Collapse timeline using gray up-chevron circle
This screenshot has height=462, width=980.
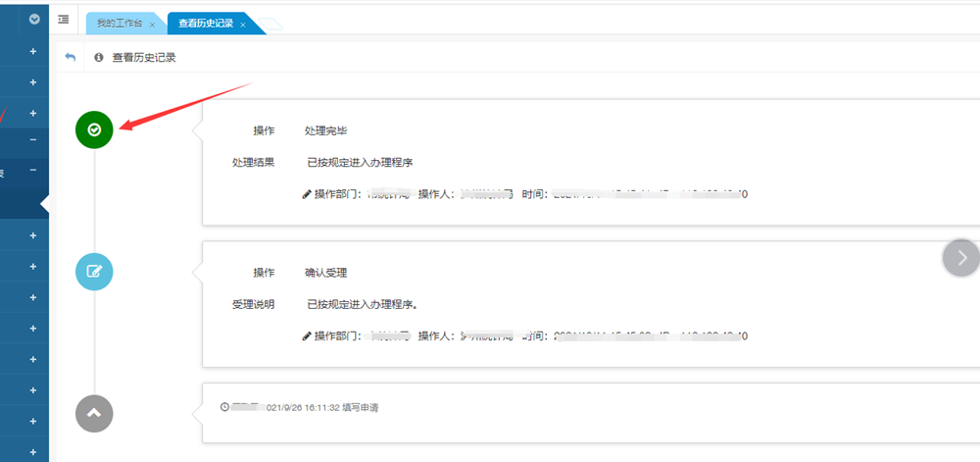click(x=94, y=412)
